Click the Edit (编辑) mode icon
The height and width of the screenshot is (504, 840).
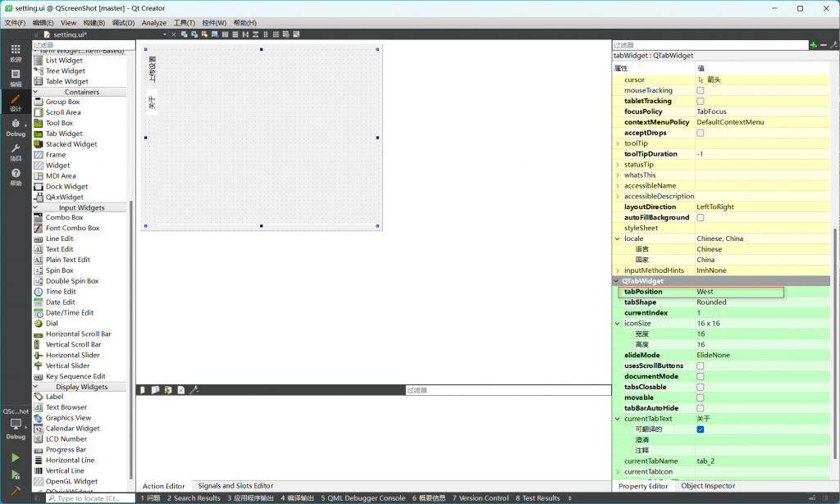[16, 78]
